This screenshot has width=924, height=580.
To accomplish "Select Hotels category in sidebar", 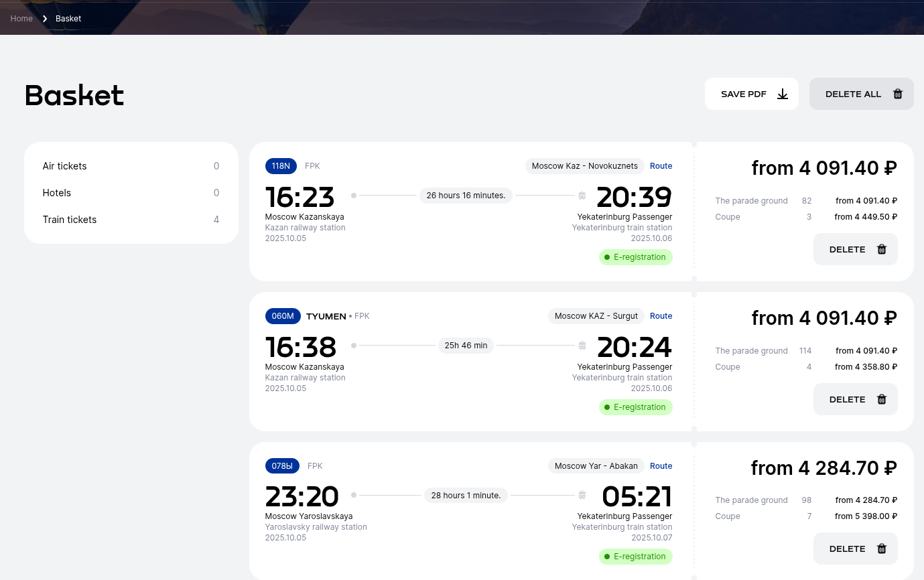I will [x=57, y=193].
